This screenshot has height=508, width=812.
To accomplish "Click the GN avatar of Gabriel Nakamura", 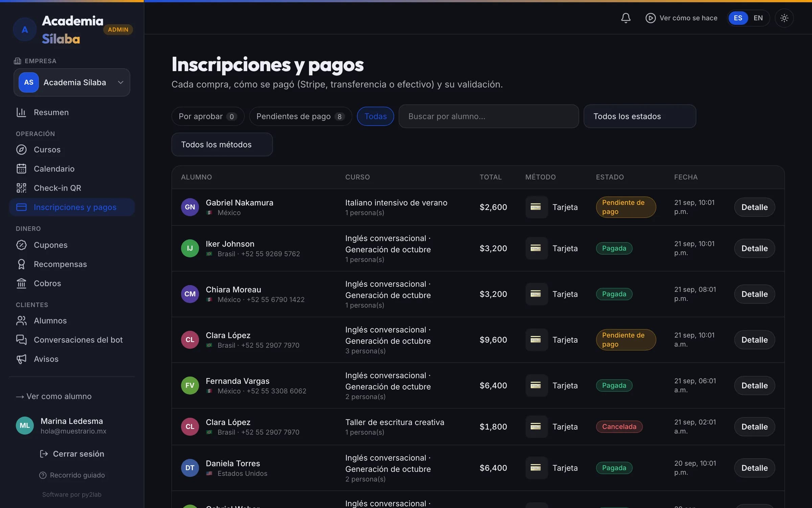I will pos(190,207).
